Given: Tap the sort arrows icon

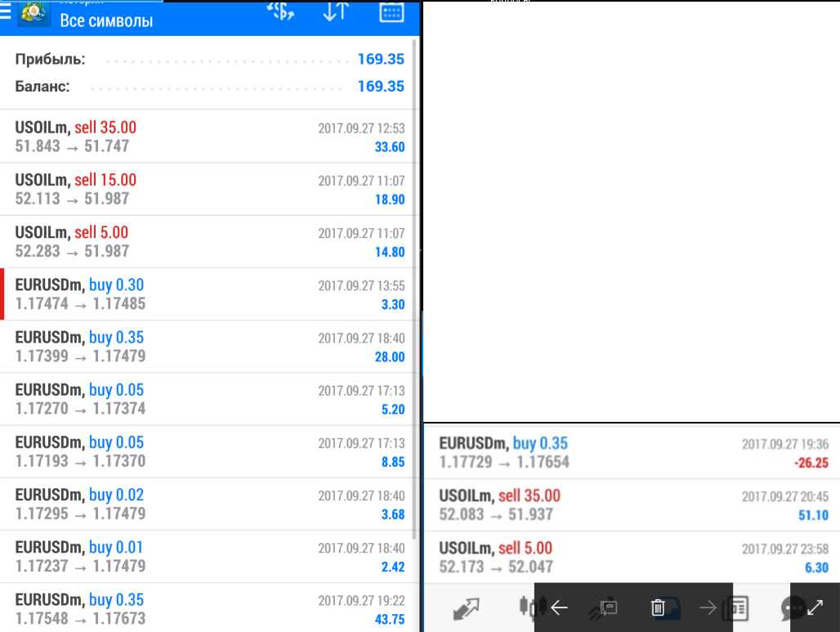Looking at the screenshot, I should 336,11.
